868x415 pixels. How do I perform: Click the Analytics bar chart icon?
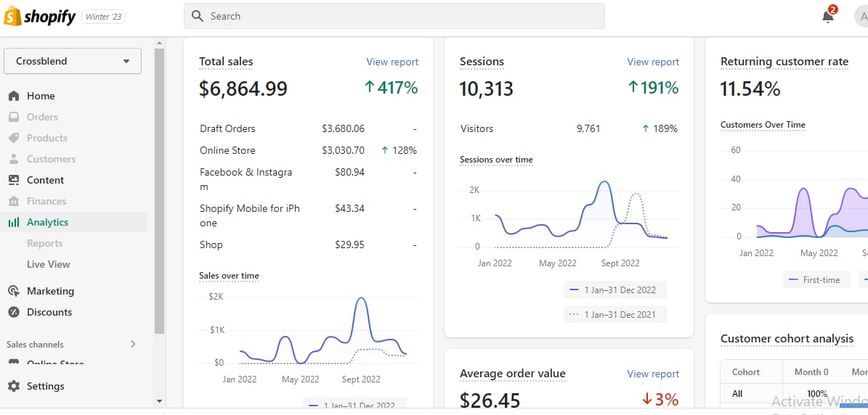[x=14, y=222]
